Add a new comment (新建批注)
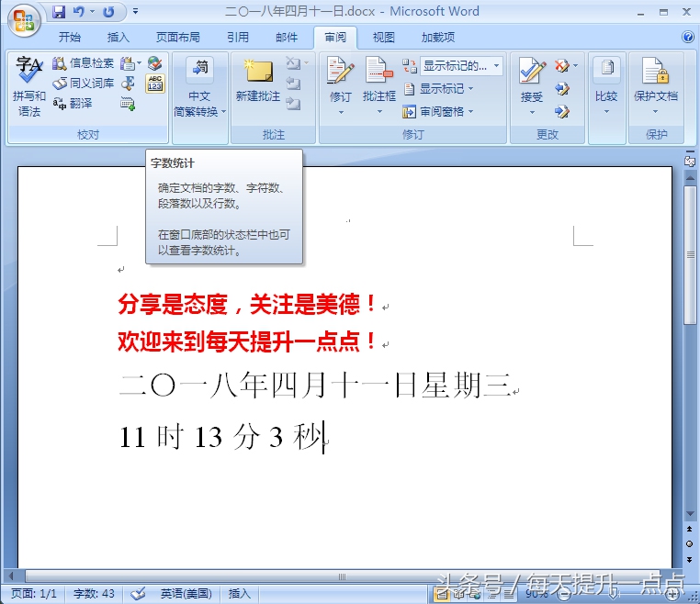Viewport: 700px width, 604px height. click(x=258, y=80)
